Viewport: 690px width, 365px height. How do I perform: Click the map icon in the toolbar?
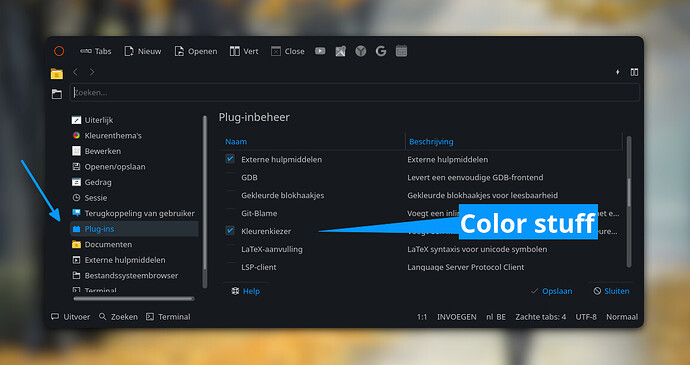[x=341, y=51]
